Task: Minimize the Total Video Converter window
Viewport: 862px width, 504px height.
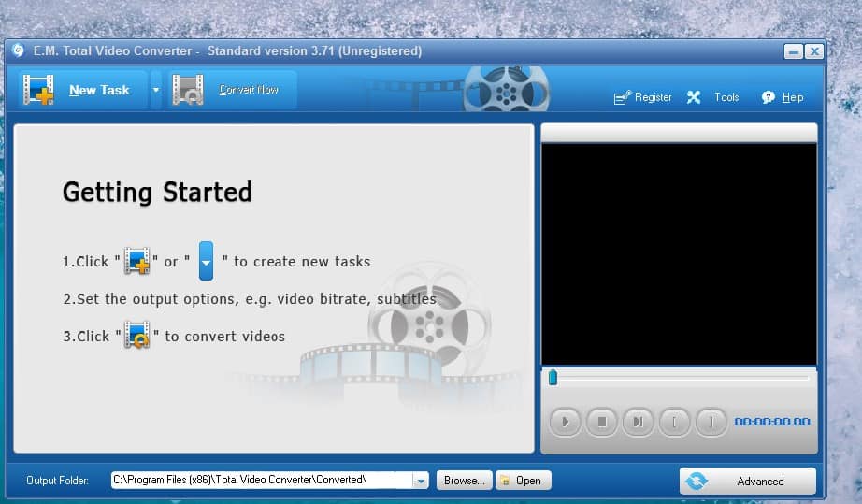Action: [x=793, y=51]
